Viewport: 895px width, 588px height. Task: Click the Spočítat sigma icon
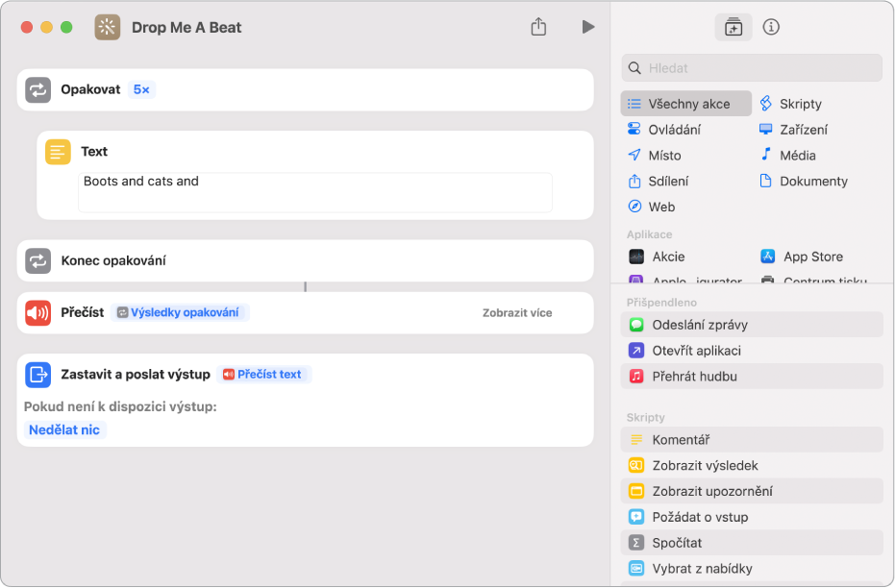[x=636, y=543]
